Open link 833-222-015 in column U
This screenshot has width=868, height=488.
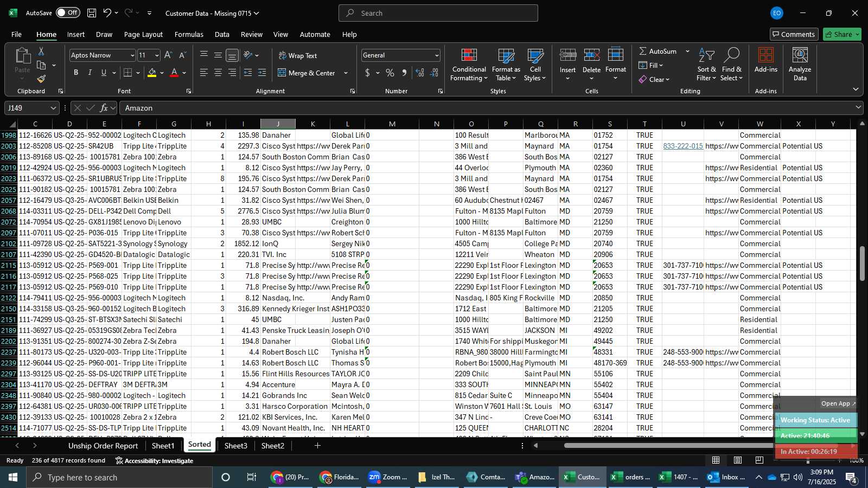pos(683,146)
